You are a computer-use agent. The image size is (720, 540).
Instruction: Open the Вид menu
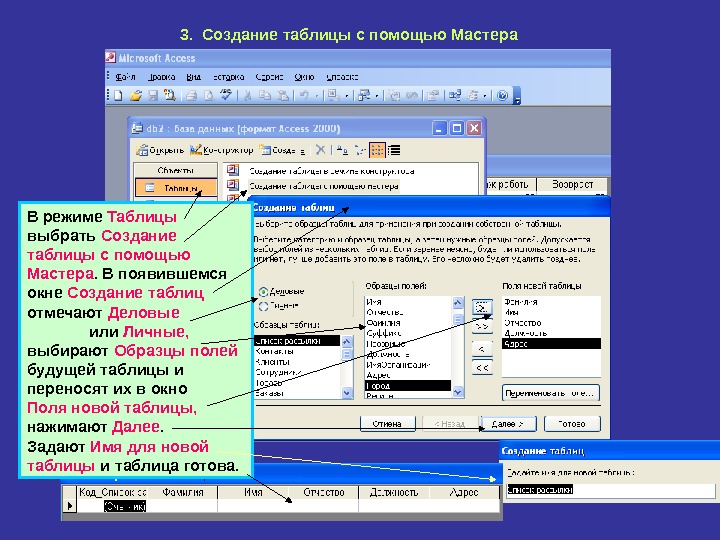[193, 77]
